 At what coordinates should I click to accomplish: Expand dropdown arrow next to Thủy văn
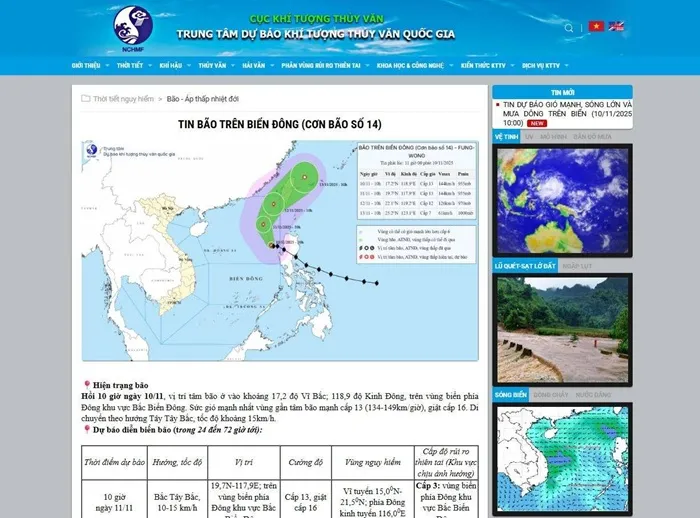pos(233,66)
